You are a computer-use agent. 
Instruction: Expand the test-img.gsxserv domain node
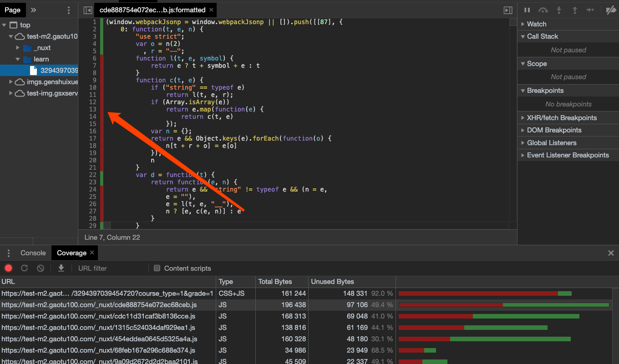click(x=11, y=93)
